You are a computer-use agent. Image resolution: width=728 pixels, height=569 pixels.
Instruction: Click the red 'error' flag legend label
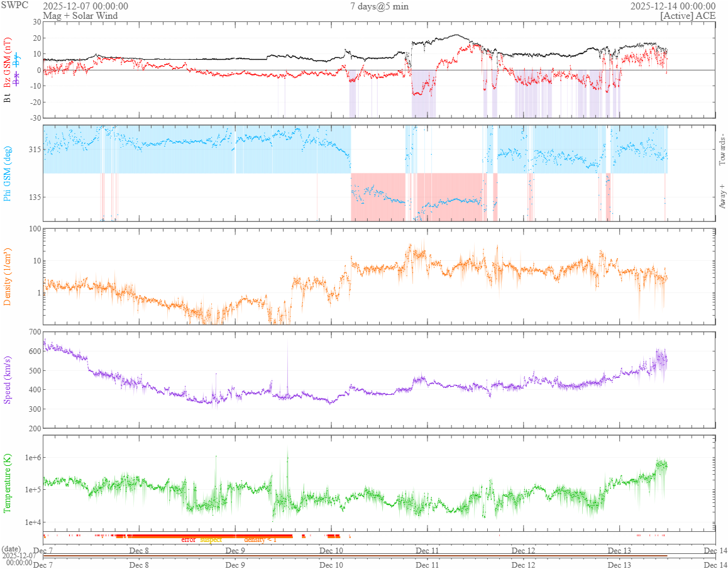[x=189, y=539]
